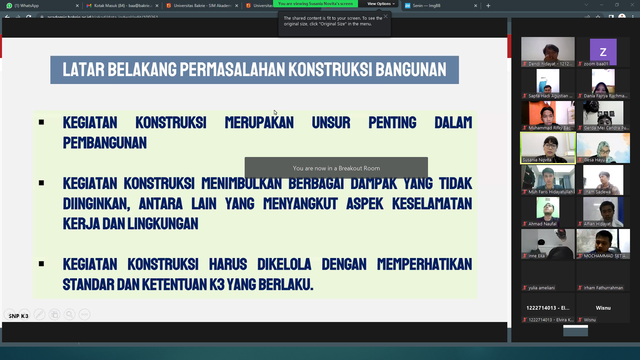
Task: Select Gerda Mei Candra's video thumbnail
Action: click(603, 116)
